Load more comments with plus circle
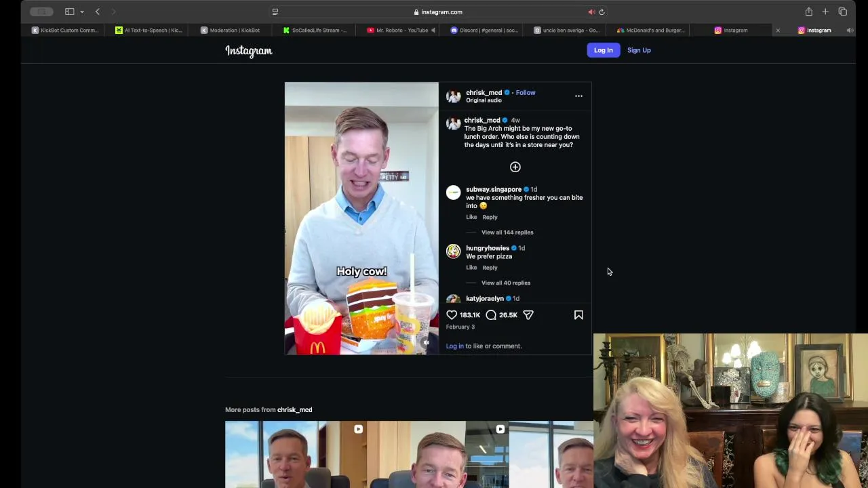The image size is (868, 488). 515,167
